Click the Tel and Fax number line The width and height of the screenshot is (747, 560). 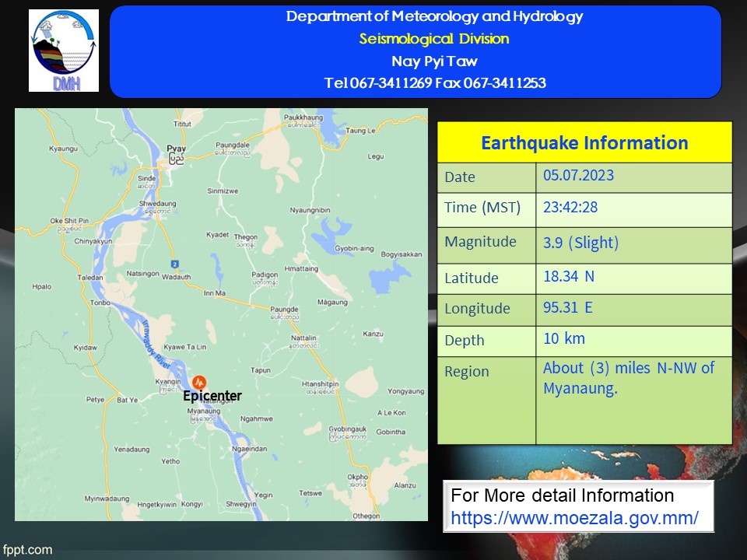[x=434, y=83]
